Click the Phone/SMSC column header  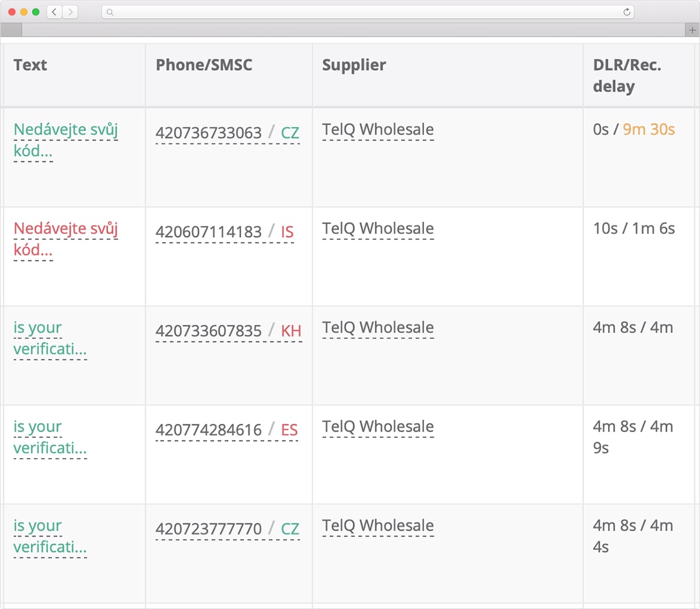(x=204, y=65)
